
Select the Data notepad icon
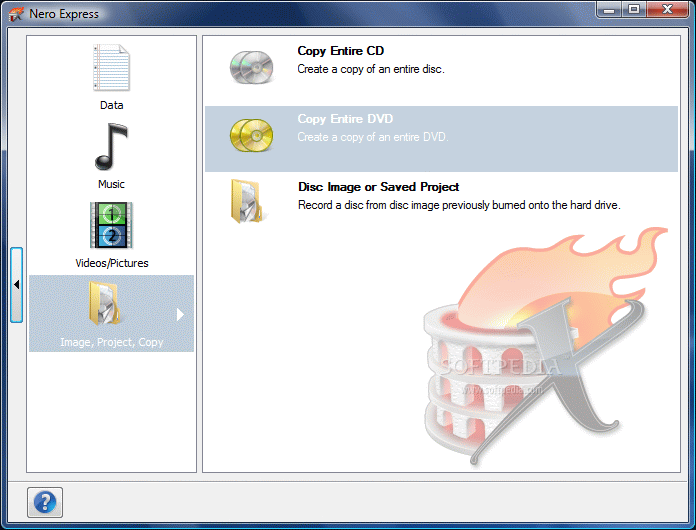coord(111,67)
